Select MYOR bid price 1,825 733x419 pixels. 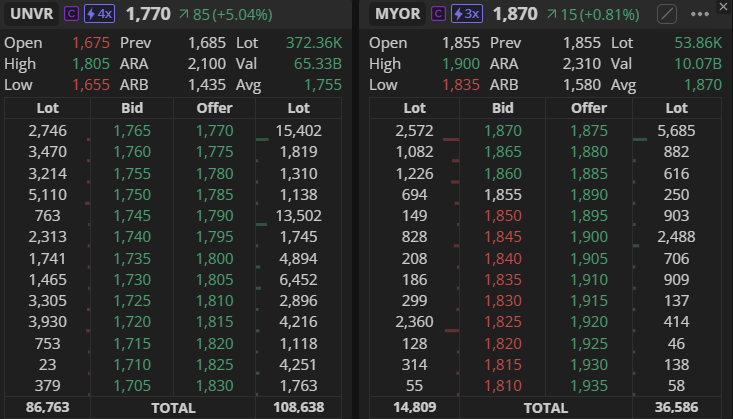tap(503, 322)
